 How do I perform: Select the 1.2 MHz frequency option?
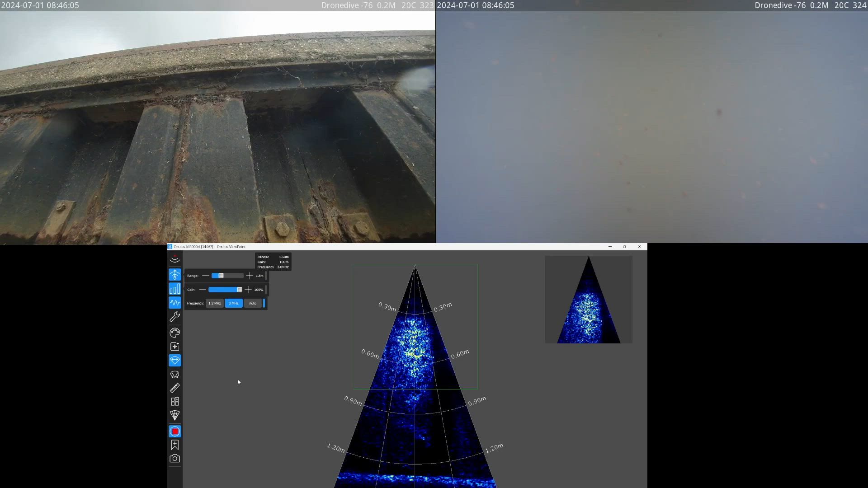pyautogui.click(x=215, y=303)
